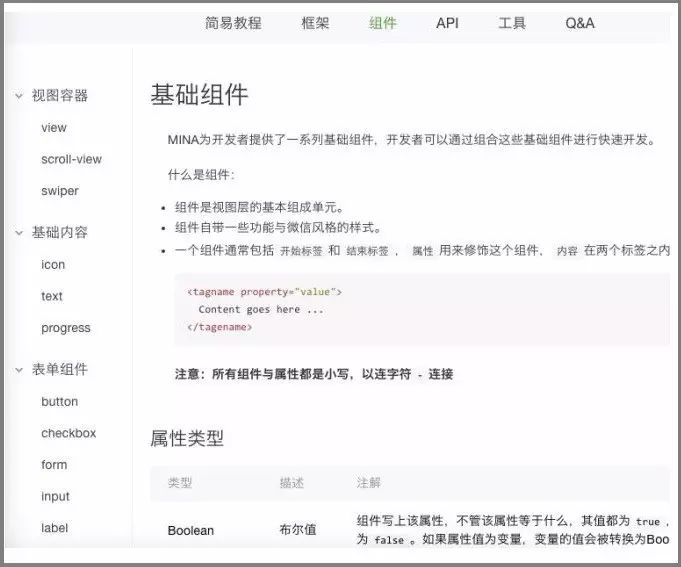Open the view component page
Image resolution: width=681 pixels, height=567 pixels.
(x=54, y=128)
